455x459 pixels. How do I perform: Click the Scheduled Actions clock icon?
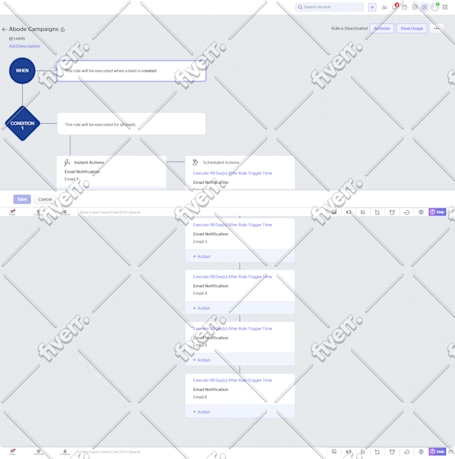coord(195,162)
